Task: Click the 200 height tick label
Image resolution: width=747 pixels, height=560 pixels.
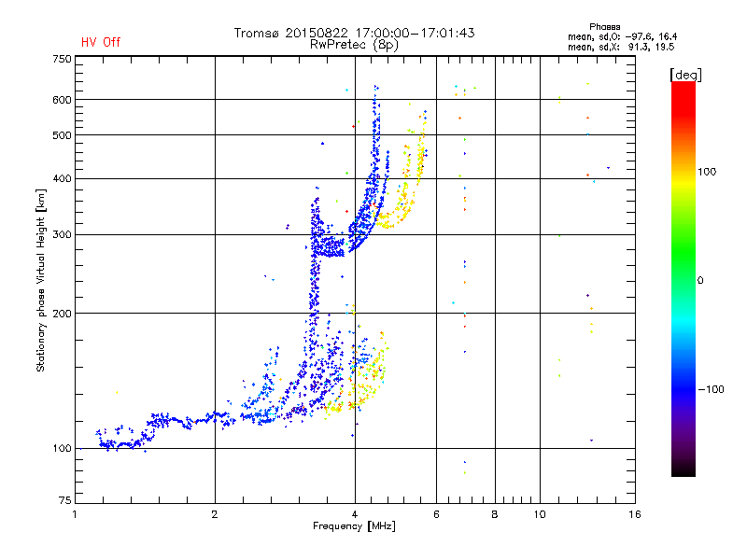Action: [x=62, y=314]
